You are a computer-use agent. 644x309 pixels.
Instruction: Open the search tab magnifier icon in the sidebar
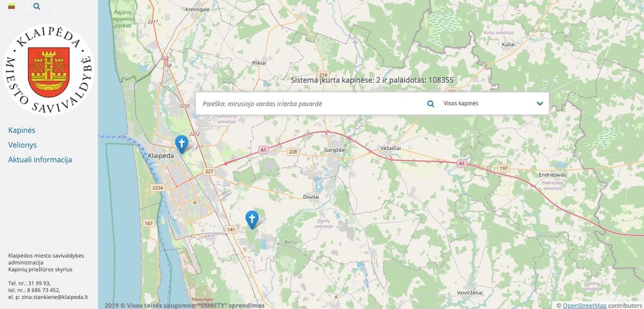point(36,7)
